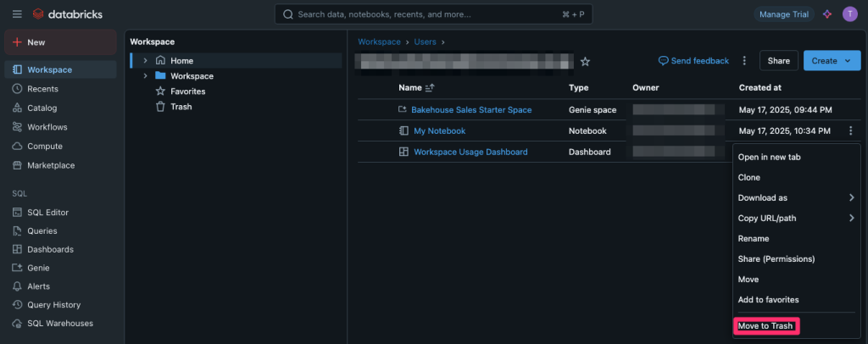Click the Queries sidebar icon
The image size is (868, 344).
tap(17, 231)
